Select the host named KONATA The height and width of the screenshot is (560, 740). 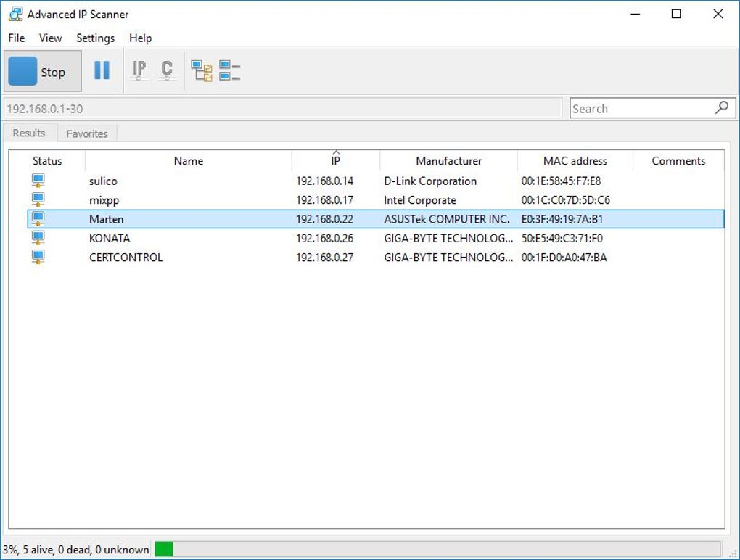click(110, 238)
